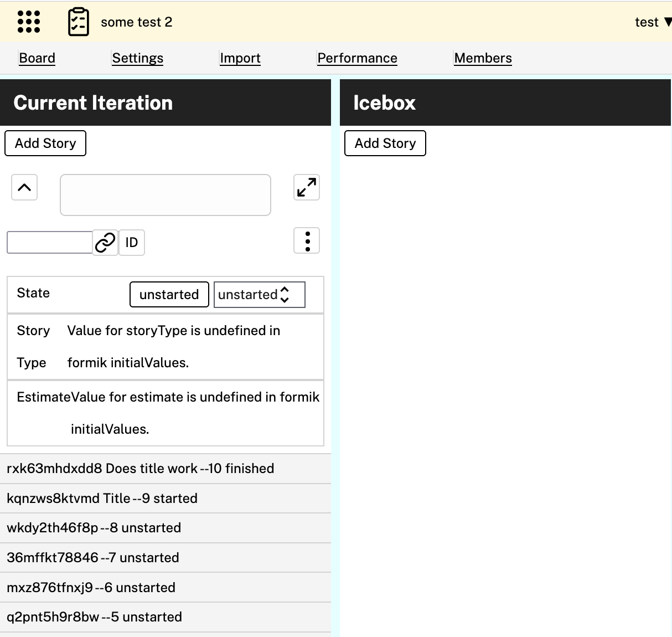Screen dimensions: 672x637
Task: Go to the Board tab
Action: point(37,58)
